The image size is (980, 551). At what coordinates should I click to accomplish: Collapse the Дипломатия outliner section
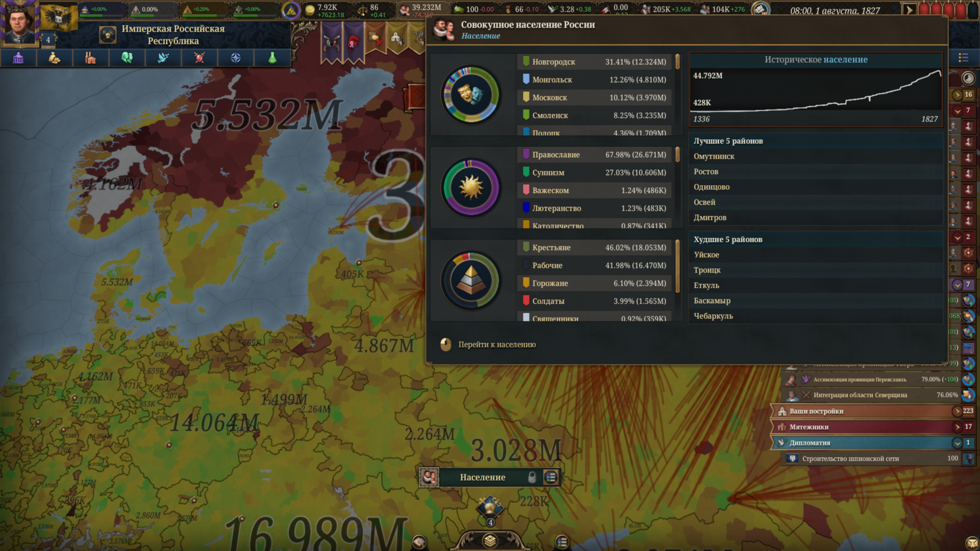(957, 443)
